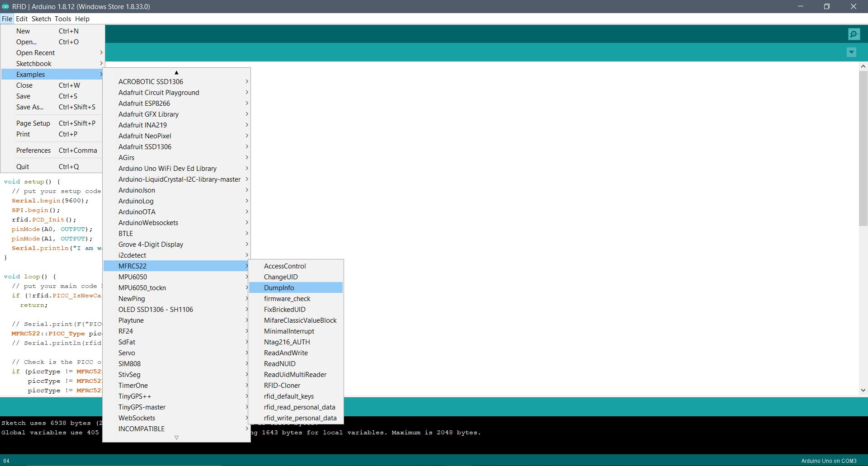Open the Serial Monitor magnifier icon
This screenshot has width=868, height=466.
click(854, 34)
